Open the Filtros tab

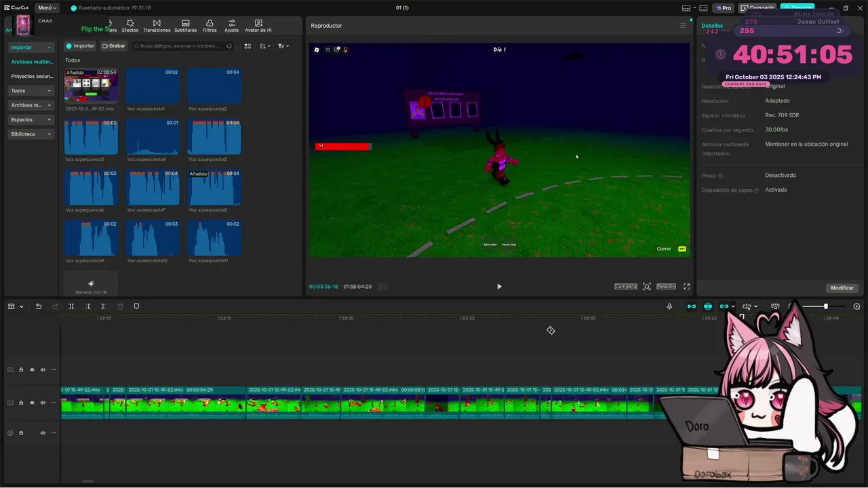210,26
